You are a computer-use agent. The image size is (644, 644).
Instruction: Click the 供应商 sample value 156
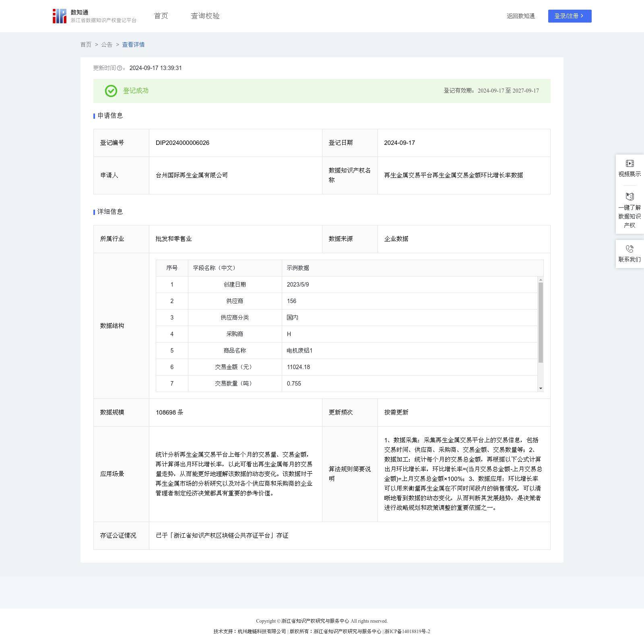(291, 301)
